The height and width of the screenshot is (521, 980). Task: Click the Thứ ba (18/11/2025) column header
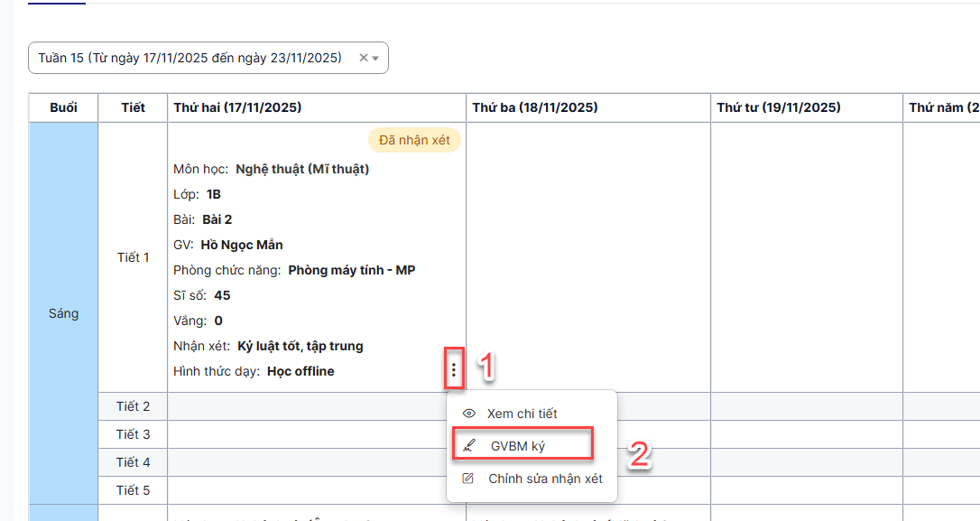[535, 107]
